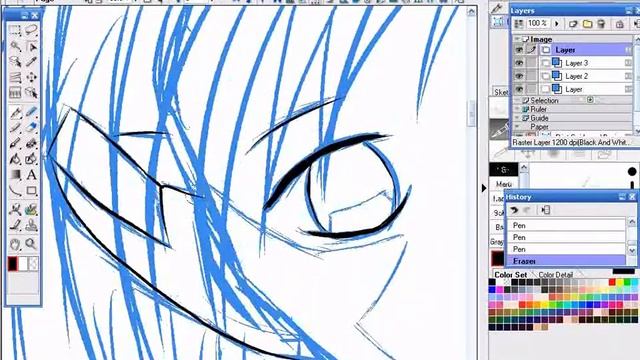This screenshot has width=640, height=360.
Task: Add a selection layer with plus button
Action: pos(590,100)
